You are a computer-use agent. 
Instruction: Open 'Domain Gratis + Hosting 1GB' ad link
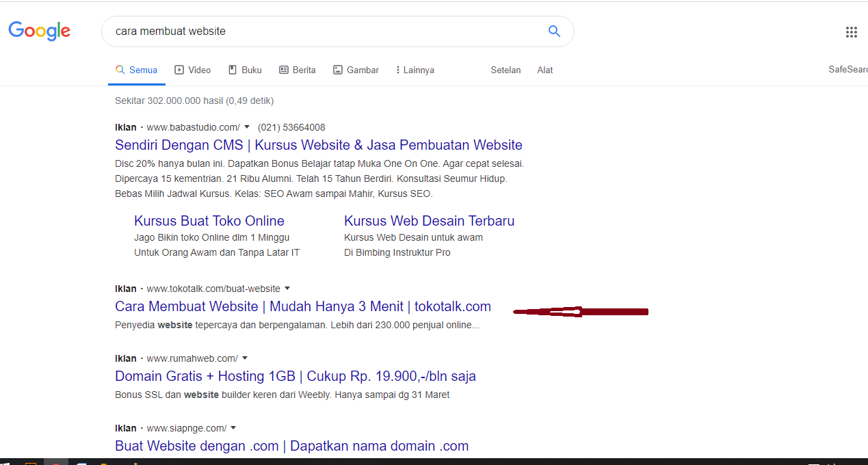295,376
